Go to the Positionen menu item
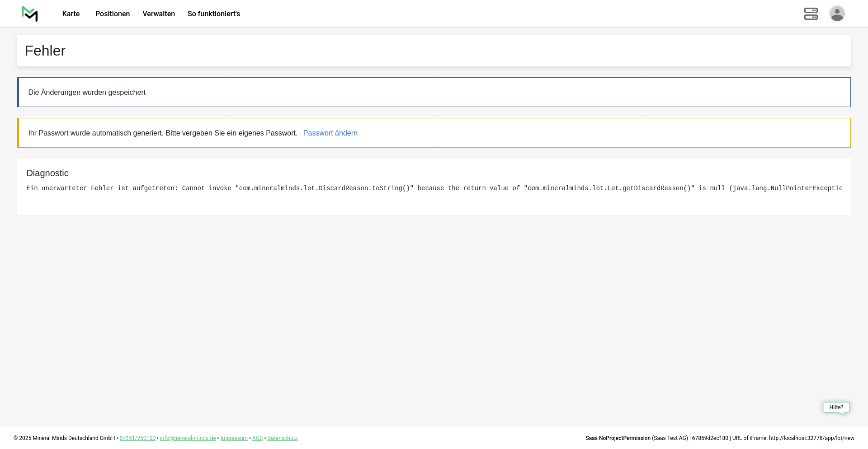This screenshot has height=449, width=868. point(113,14)
